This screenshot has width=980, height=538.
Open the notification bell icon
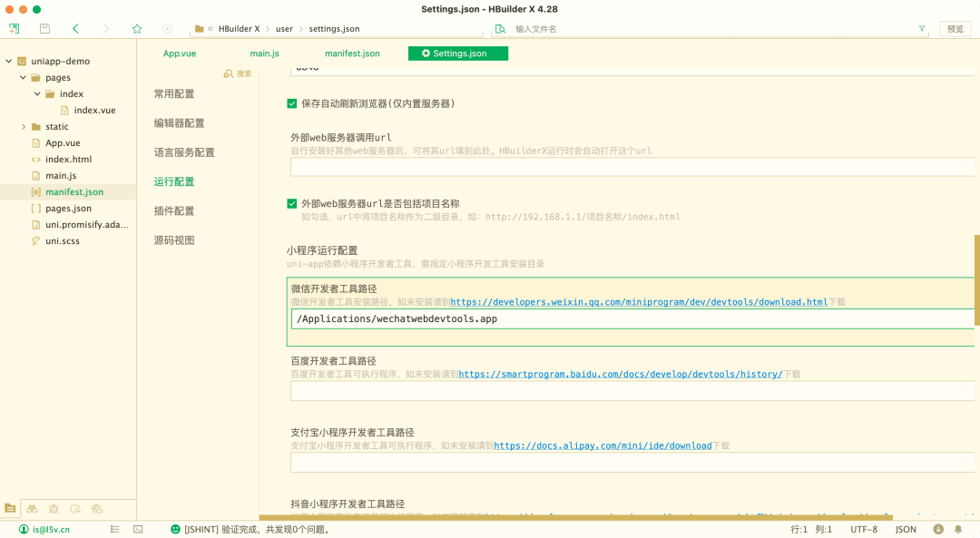coord(958,529)
